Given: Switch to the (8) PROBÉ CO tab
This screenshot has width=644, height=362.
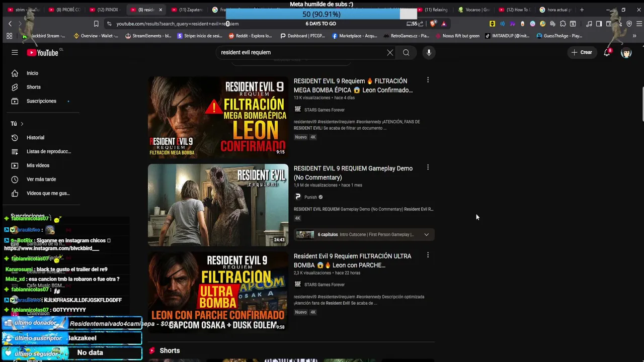Looking at the screenshot, I should point(64,10).
